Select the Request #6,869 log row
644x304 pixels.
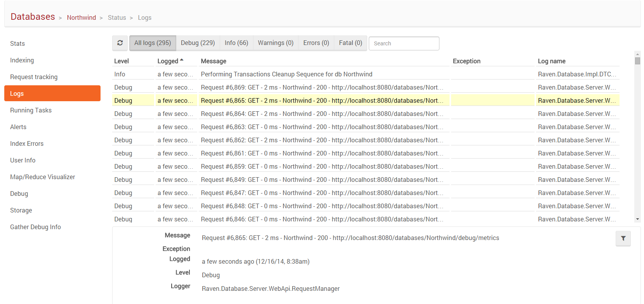(x=366, y=87)
